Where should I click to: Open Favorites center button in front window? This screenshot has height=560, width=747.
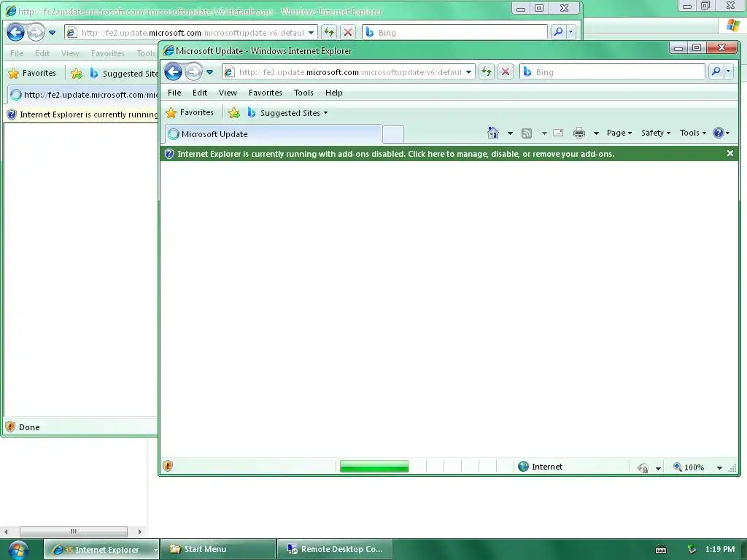[x=190, y=113]
